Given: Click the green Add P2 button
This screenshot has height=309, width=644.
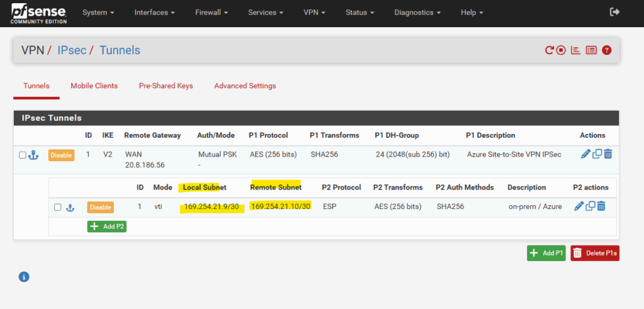Looking at the screenshot, I should click(x=106, y=227).
